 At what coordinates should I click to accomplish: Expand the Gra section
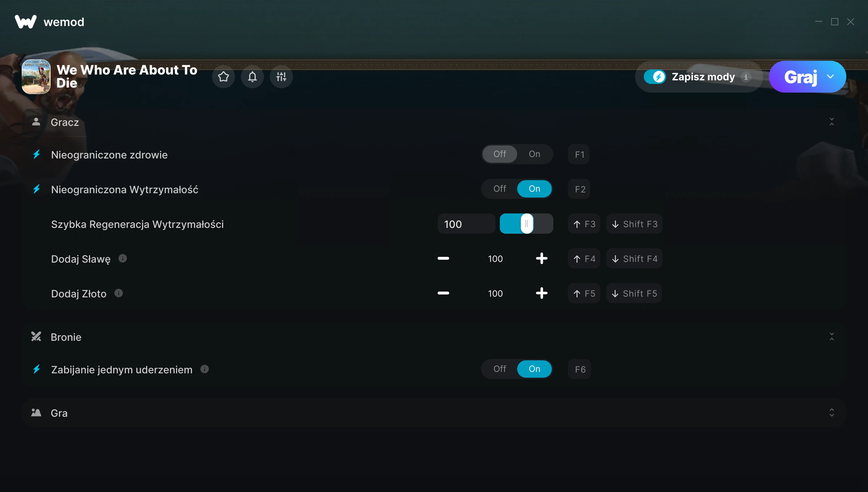[832, 413]
